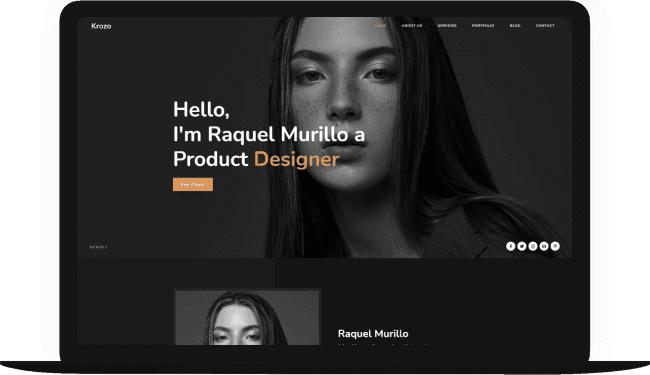Click the orange See About button
Viewport: 650px width, 375px height.
coord(193,184)
